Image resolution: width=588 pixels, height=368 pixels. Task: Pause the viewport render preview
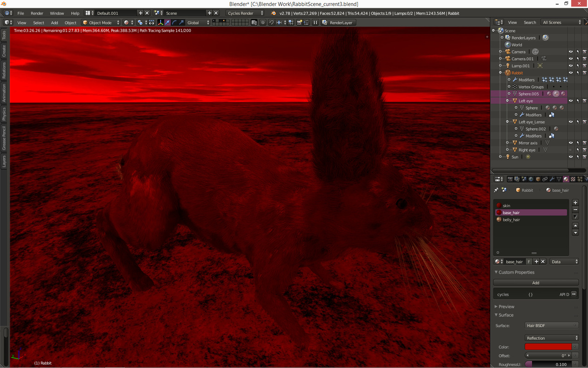(x=315, y=22)
